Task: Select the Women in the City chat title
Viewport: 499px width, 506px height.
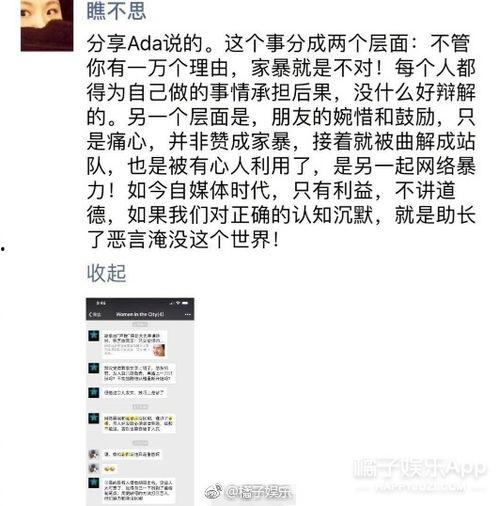Action: tap(140, 314)
